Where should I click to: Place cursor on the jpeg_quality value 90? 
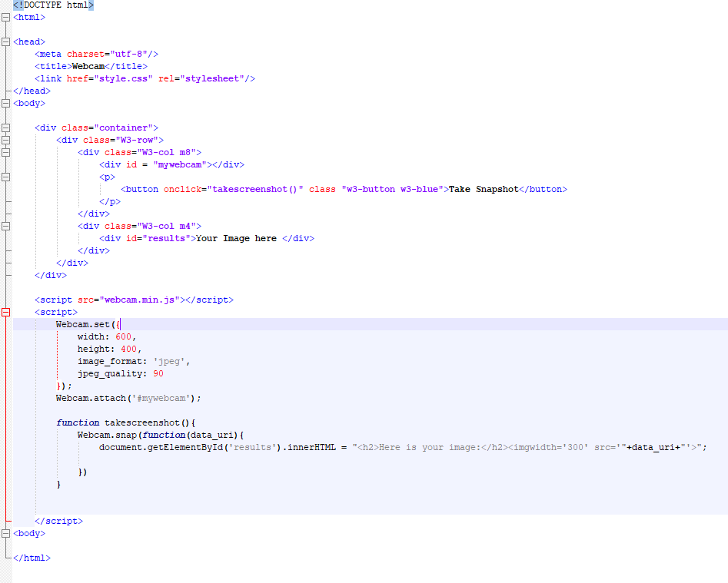(158, 373)
